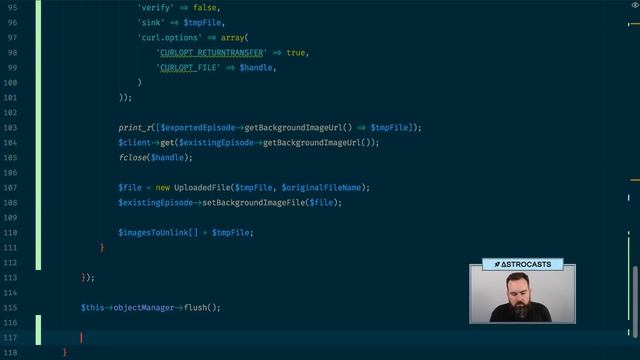Click the setBackgroundImageFile method

[254, 202]
